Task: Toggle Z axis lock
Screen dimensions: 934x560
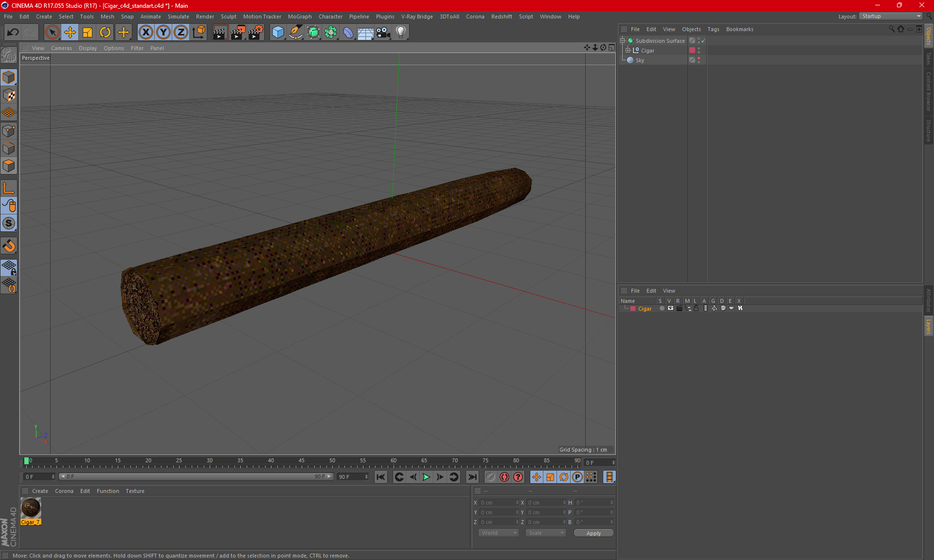Action: tap(181, 33)
